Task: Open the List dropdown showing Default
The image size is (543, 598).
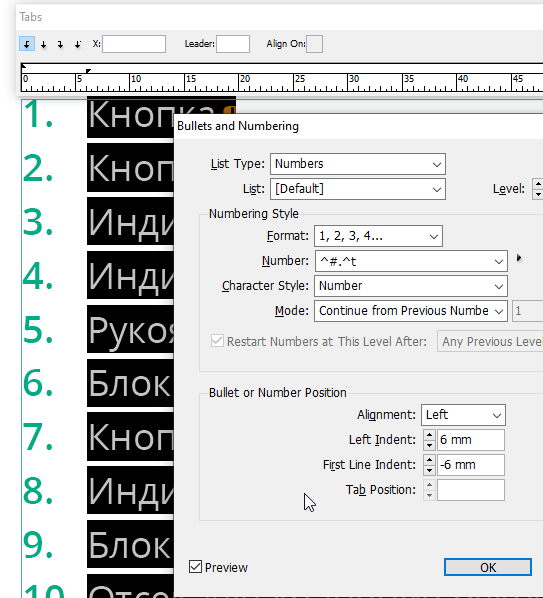Action: point(358,189)
